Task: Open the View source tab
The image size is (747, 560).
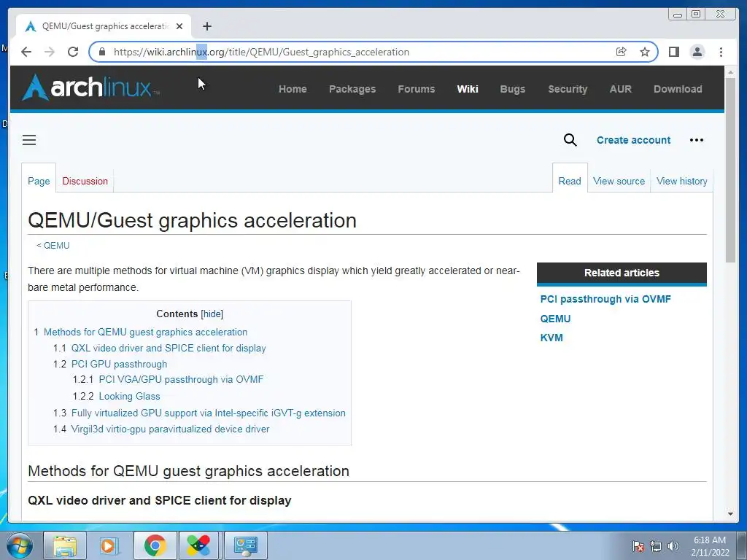Action: tap(619, 181)
